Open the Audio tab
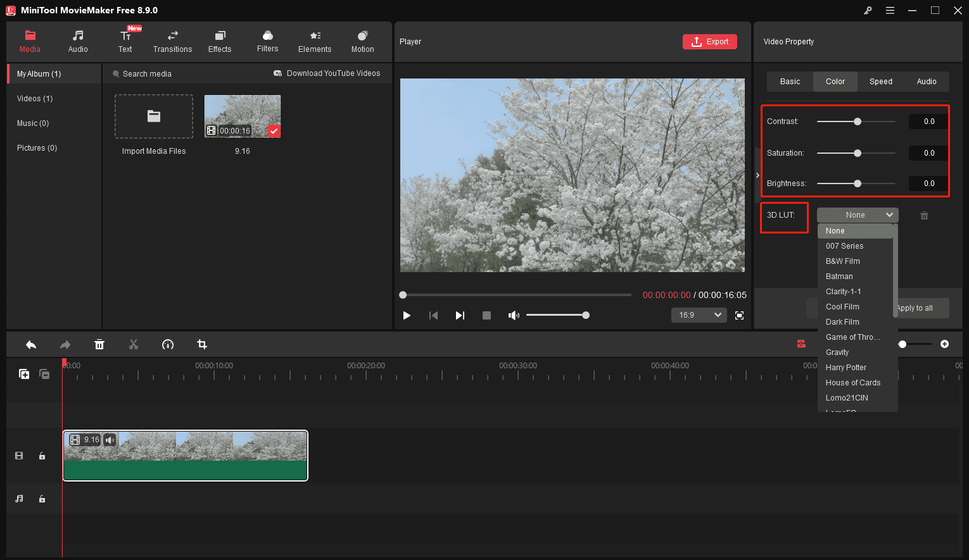The height and width of the screenshot is (560, 969). click(x=78, y=41)
